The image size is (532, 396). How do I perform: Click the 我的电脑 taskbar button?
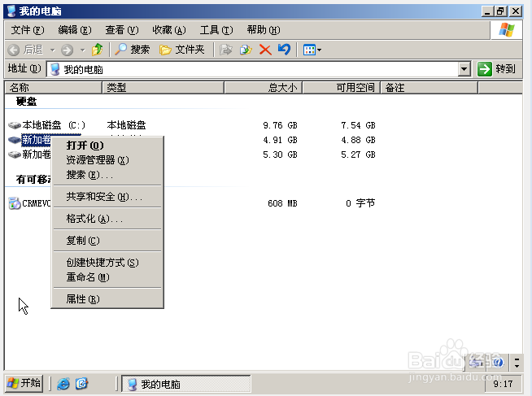click(x=186, y=384)
